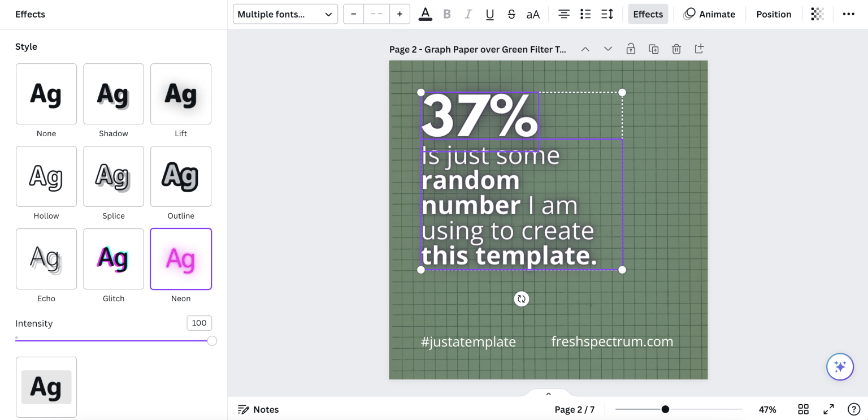Toggle italic formatting
This screenshot has height=420, width=868.
coord(468,14)
